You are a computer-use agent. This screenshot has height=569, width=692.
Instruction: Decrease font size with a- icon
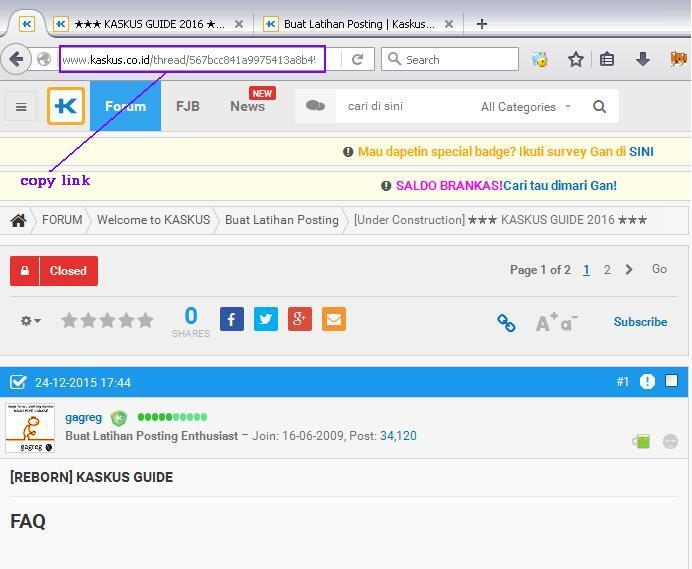pyautogui.click(x=569, y=323)
